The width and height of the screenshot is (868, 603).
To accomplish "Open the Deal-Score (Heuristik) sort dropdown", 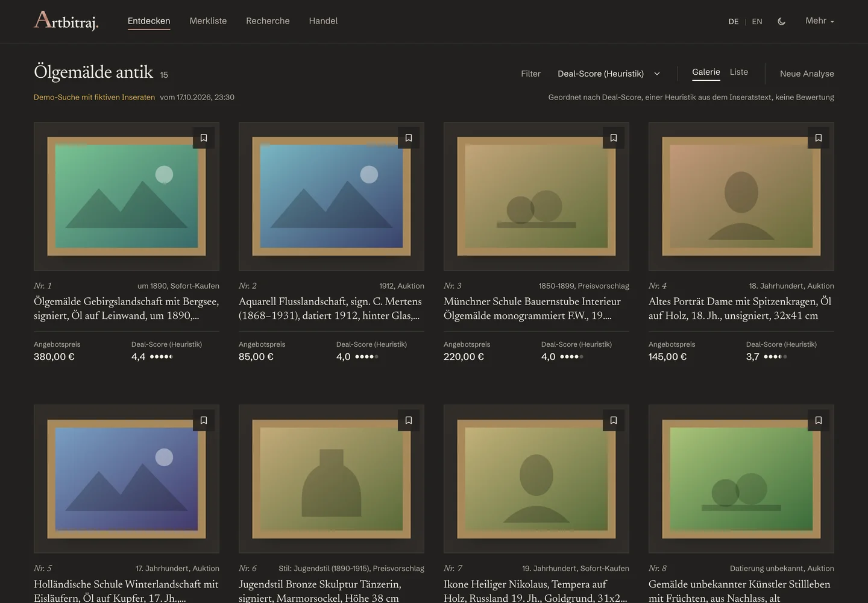I will pos(609,74).
